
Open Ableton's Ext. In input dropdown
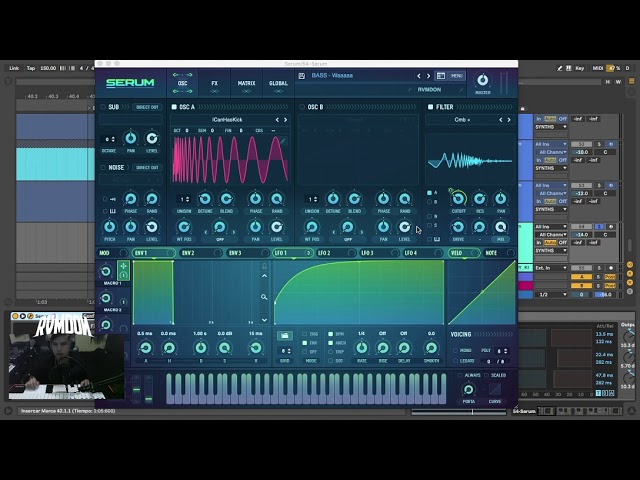click(551, 268)
